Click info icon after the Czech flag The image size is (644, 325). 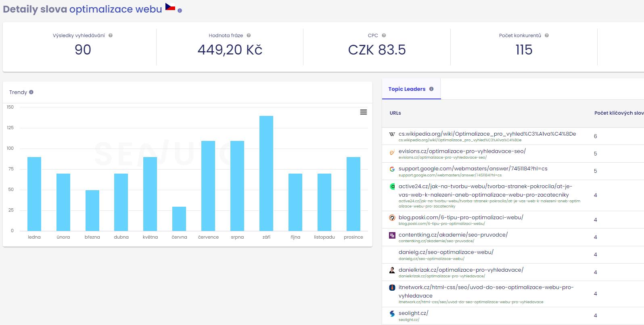click(180, 11)
